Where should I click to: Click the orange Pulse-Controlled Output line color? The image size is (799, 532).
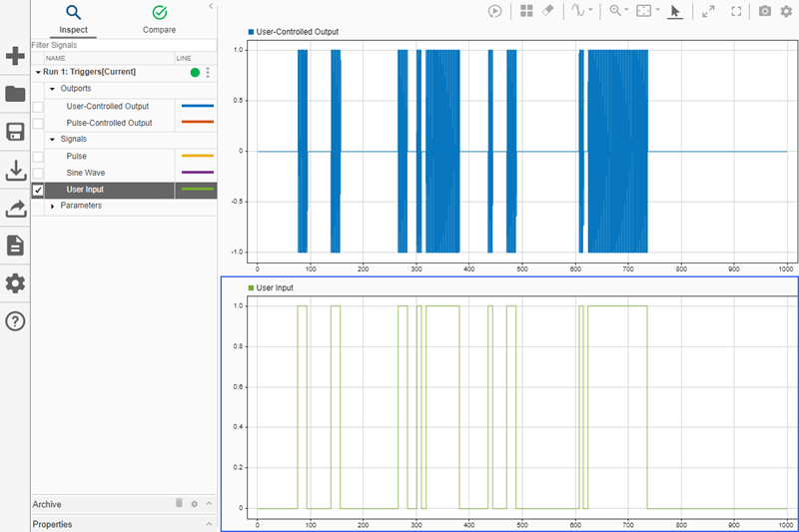pos(196,123)
